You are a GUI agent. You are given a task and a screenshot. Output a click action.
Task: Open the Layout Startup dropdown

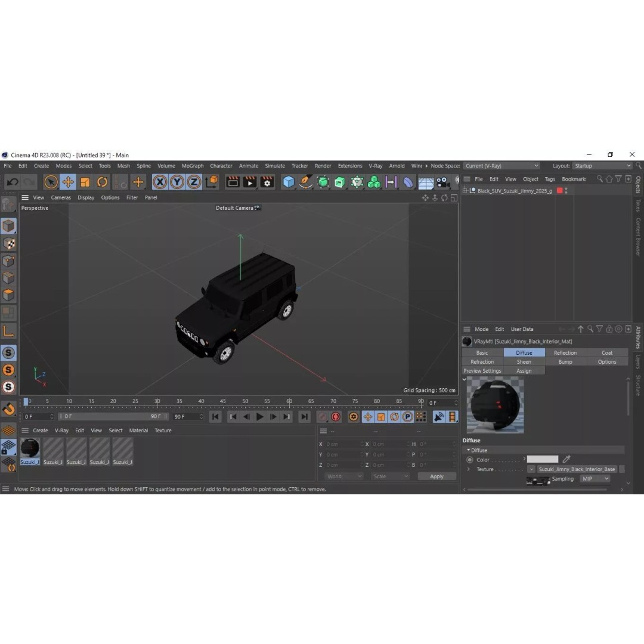tap(602, 166)
